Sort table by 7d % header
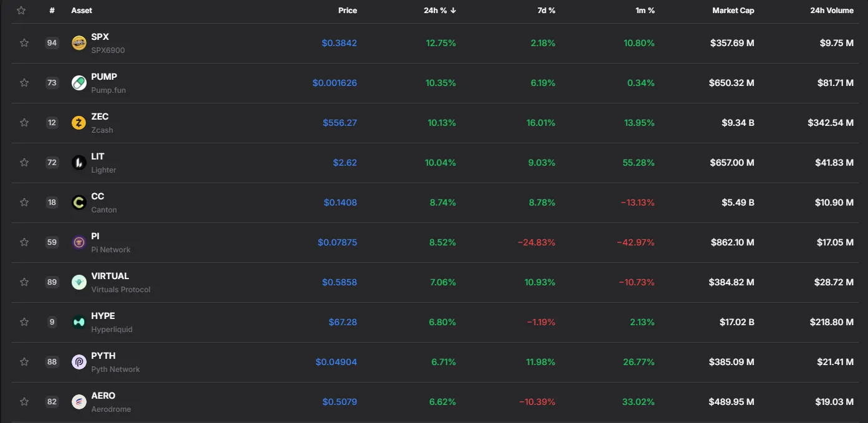This screenshot has height=423, width=868. (546, 11)
